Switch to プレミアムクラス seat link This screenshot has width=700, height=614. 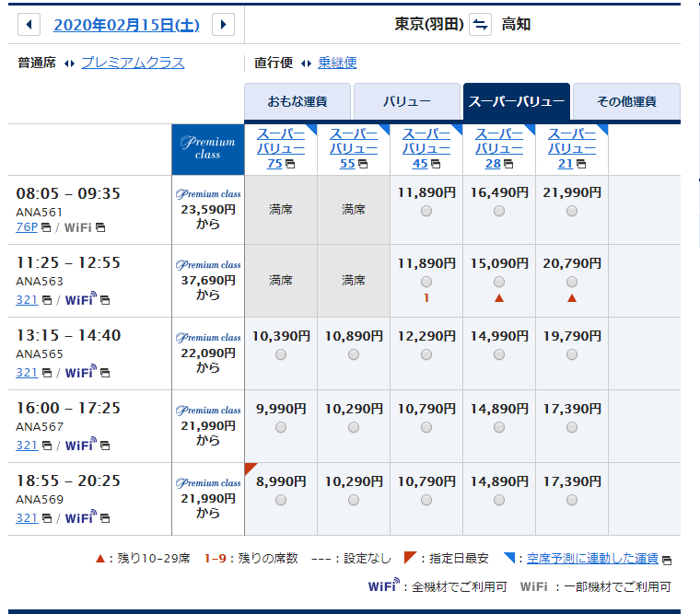133,63
